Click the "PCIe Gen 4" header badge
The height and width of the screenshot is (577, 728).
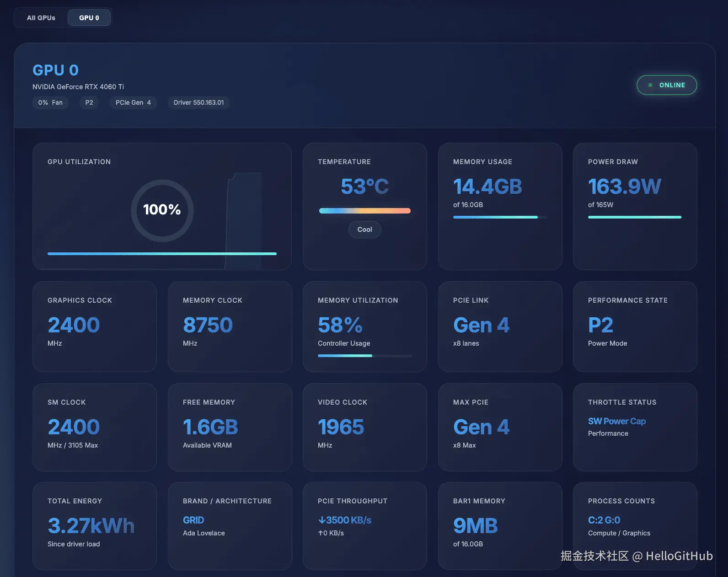[x=133, y=102]
